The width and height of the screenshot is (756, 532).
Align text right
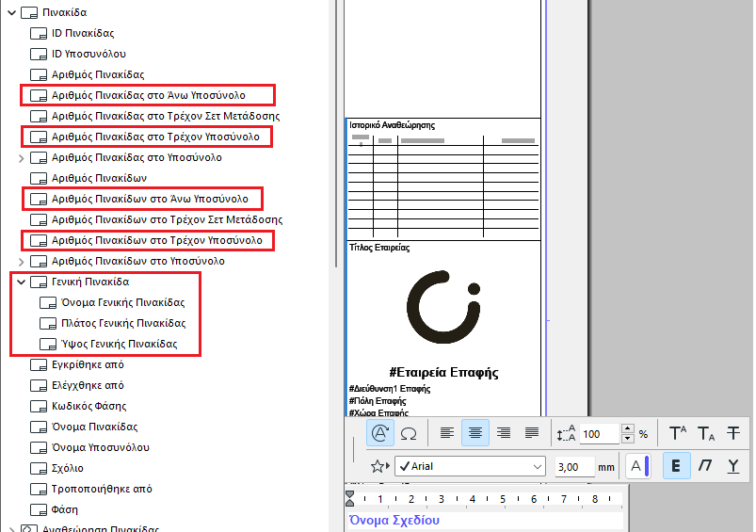pos(504,433)
